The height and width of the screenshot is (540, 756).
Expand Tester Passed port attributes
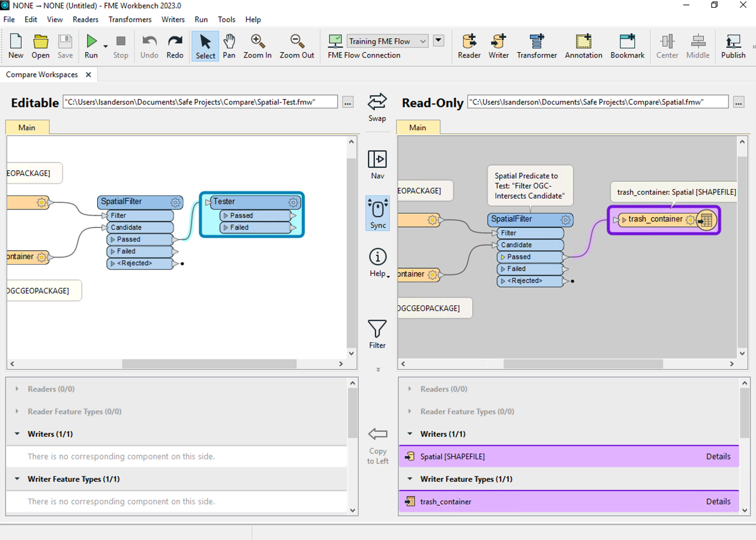[226, 215]
